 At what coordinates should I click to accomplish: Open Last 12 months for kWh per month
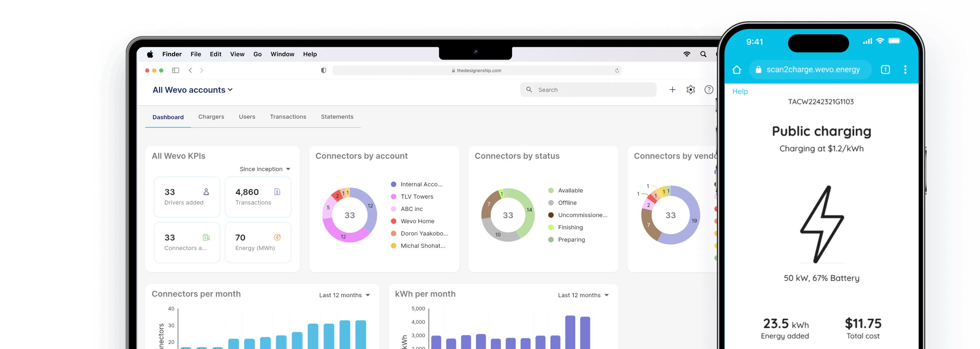tap(583, 295)
